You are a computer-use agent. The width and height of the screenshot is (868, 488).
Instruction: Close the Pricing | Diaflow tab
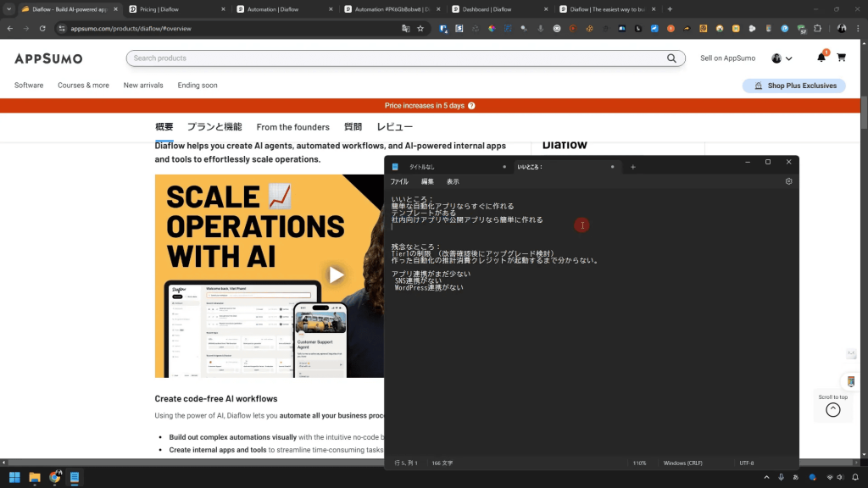tap(223, 8)
